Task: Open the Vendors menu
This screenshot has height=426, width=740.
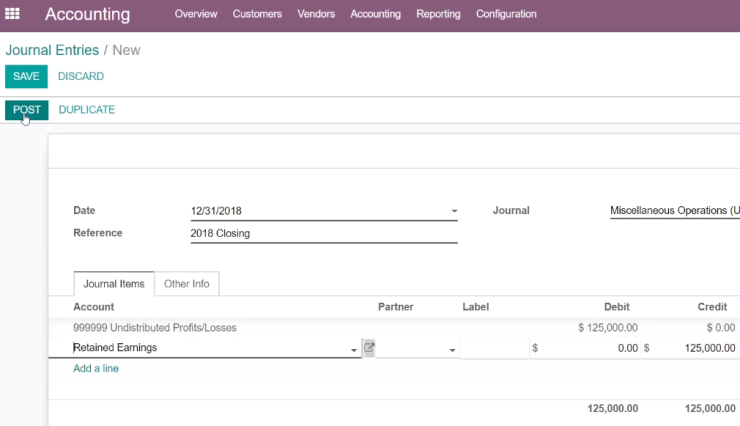Action: pos(316,14)
